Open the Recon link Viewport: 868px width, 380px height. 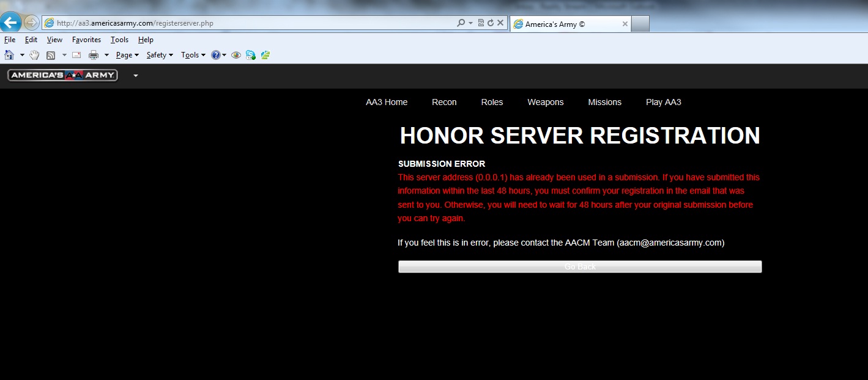point(444,102)
